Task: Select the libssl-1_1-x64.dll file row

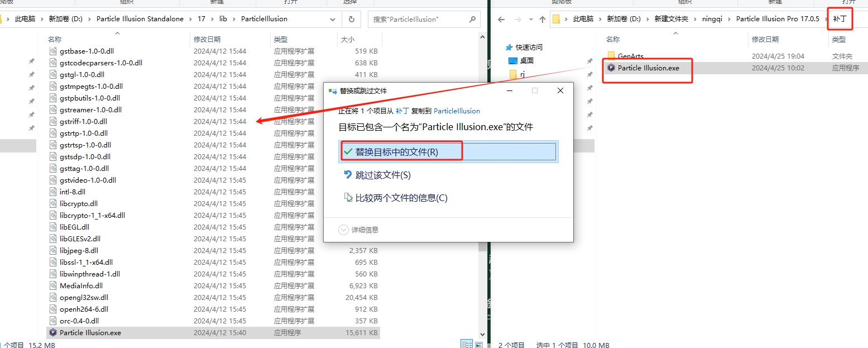Action: click(213, 262)
